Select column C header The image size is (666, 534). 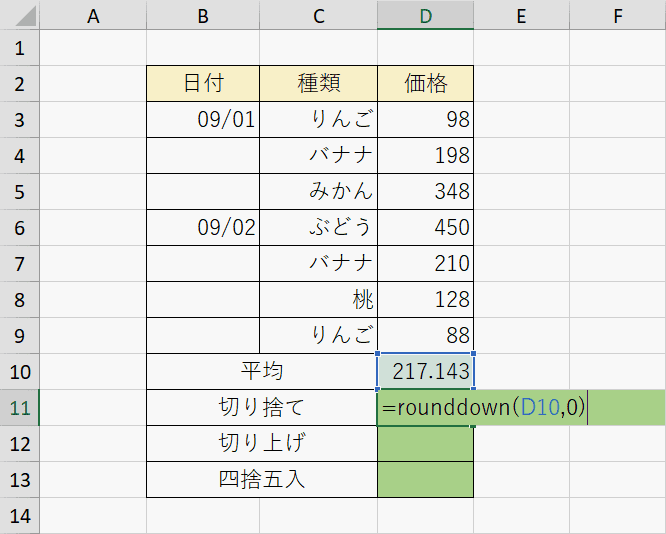[319, 15]
